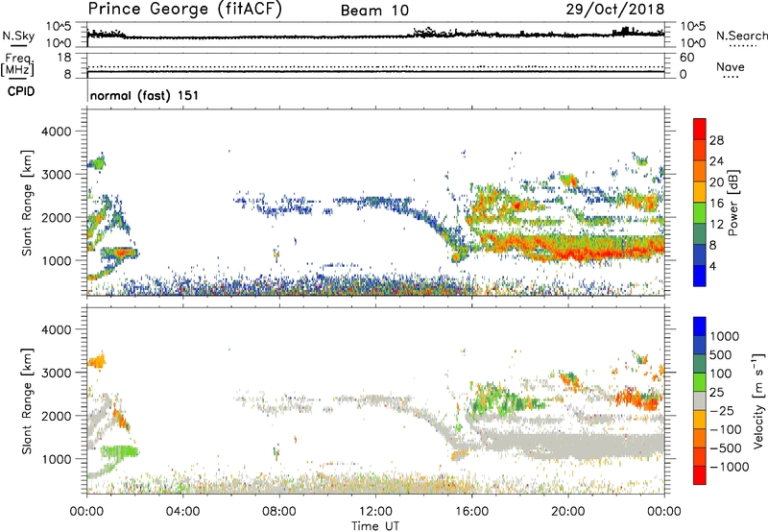The image size is (768, 532).
Task: Click the "-25" tick on the Velocity colorbar
Action: [722, 410]
